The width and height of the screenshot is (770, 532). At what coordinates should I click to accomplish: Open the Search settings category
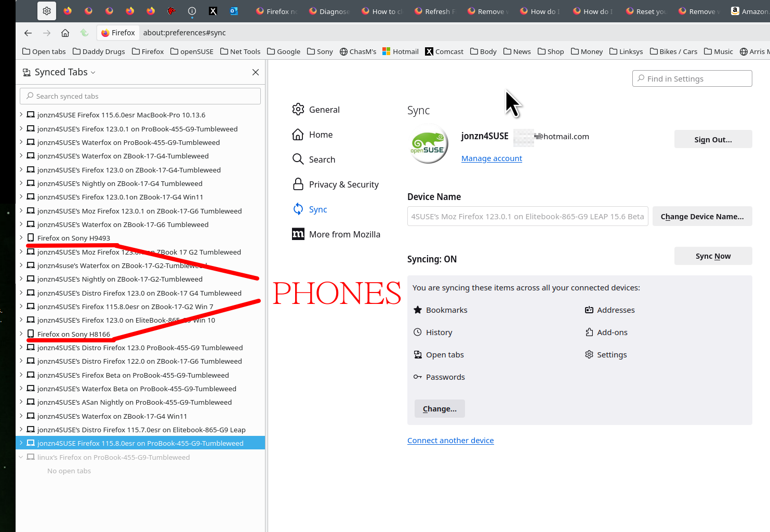point(314,159)
